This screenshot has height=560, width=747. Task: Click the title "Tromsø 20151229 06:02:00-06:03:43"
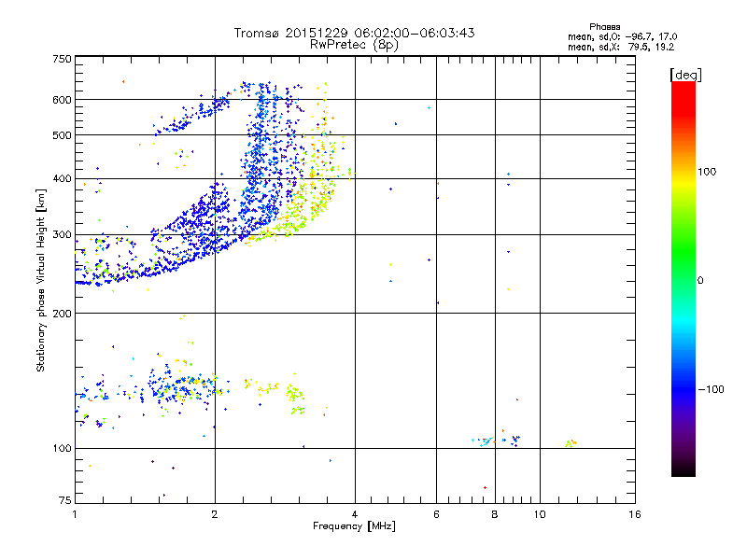coord(355,33)
